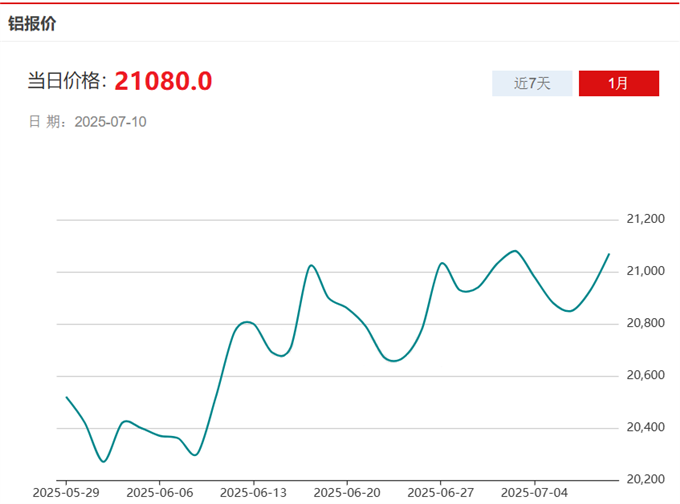Click the 当日价格 label text
This screenshot has width=680, height=504.
pyautogui.click(x=66, y=82)
